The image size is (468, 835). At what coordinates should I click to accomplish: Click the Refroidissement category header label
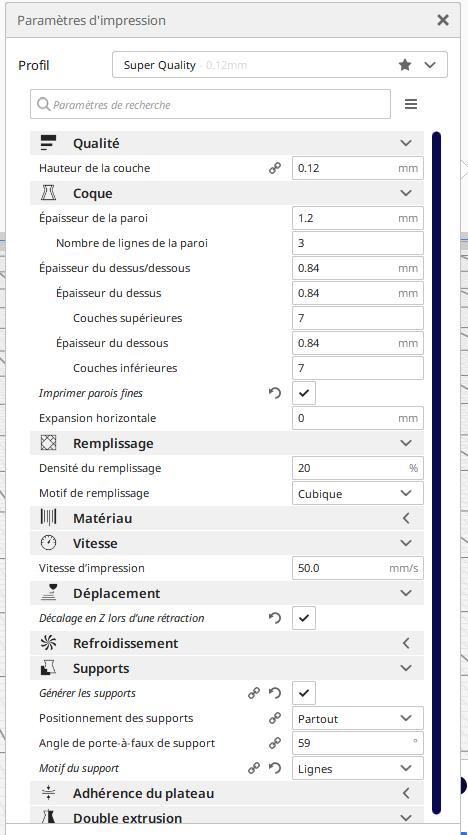click(x=126, y=643)
